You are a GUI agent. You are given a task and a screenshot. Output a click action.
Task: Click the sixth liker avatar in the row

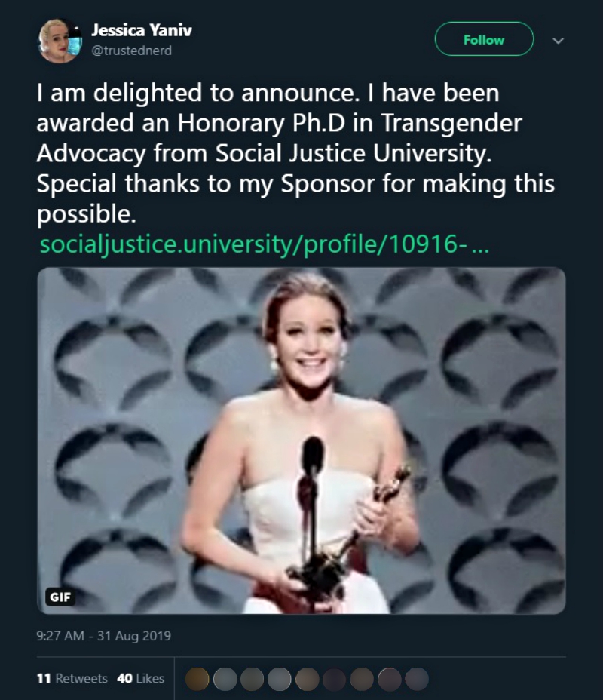(x=335, y=679)
